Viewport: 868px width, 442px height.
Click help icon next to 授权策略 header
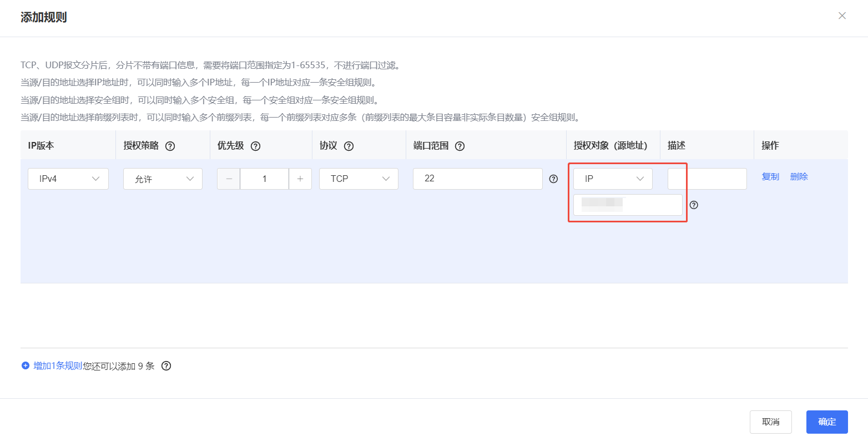170,146
